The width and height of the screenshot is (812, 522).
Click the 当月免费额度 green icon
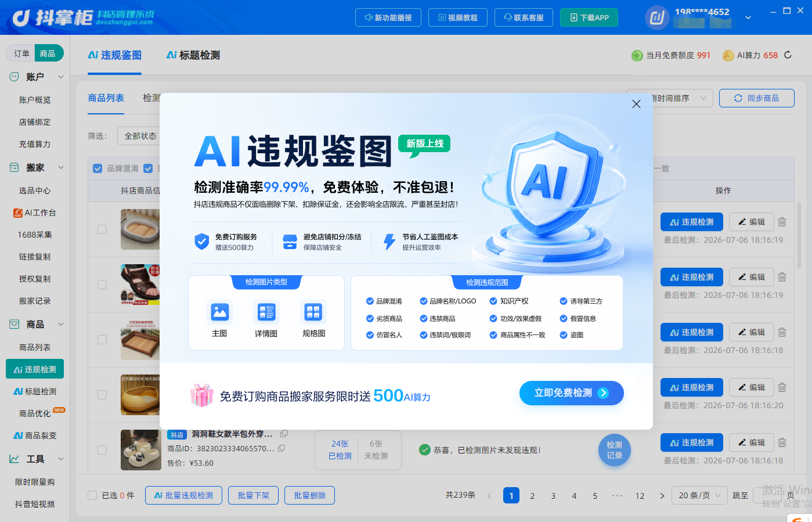coord(637,55)
